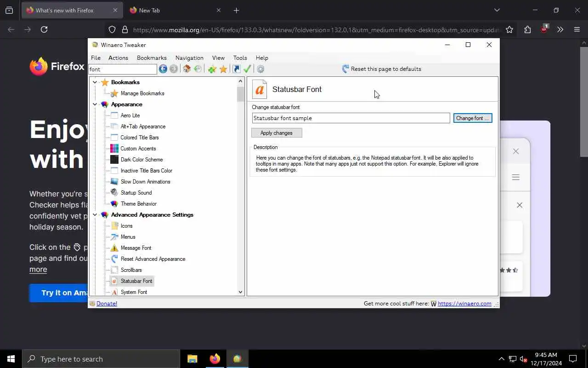Open a new Firefox tab with plus button
Viewport: 588px width, 368px height.
click(236, 10)
